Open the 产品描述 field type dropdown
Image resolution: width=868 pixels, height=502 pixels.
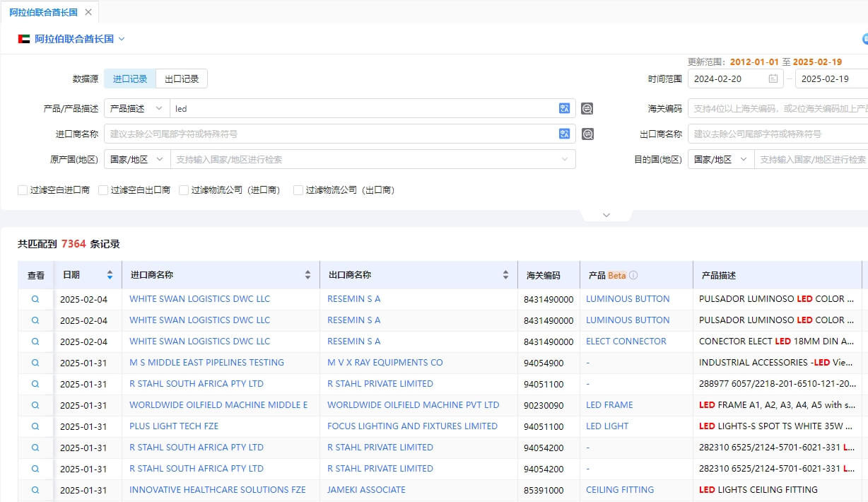(x=137, y=108)
